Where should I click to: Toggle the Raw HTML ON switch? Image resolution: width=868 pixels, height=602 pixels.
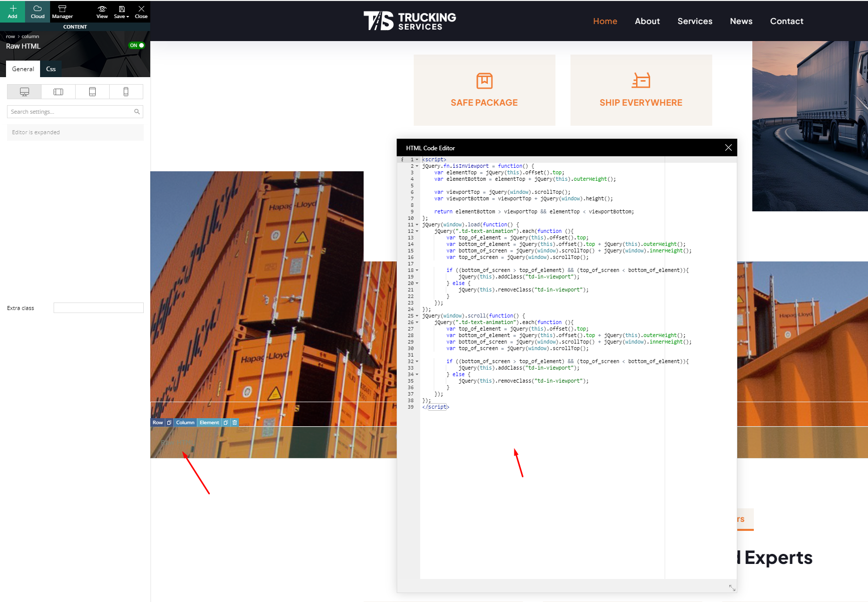[x=137, y=46]
